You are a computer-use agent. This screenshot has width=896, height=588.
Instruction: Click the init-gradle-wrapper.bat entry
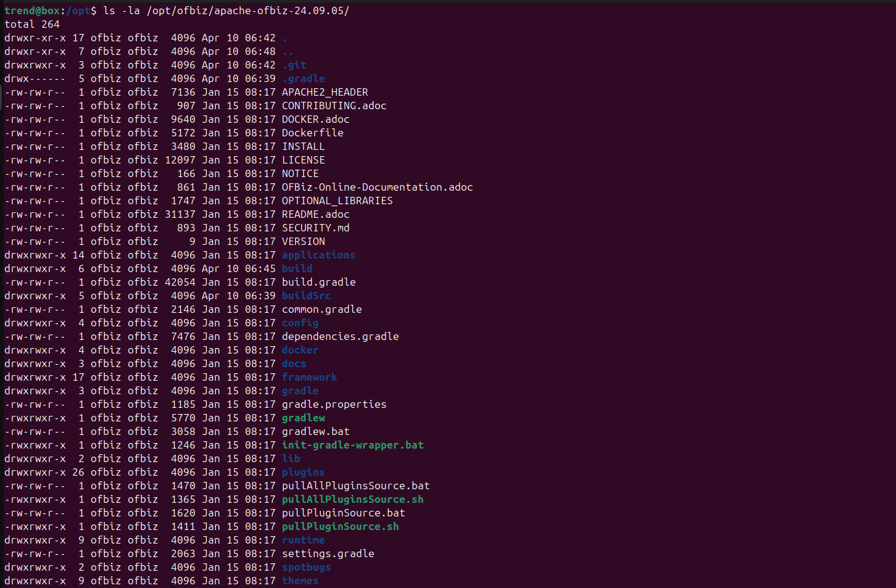[x=352, y=445]
